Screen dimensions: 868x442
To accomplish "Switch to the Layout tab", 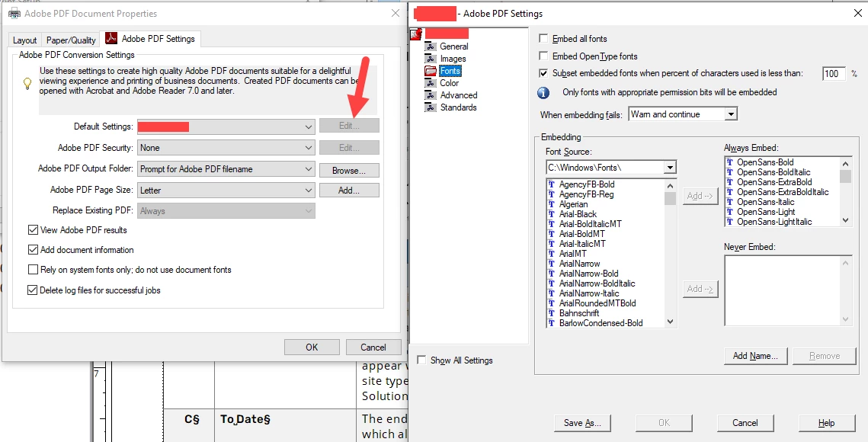I will tap(25, 40).
